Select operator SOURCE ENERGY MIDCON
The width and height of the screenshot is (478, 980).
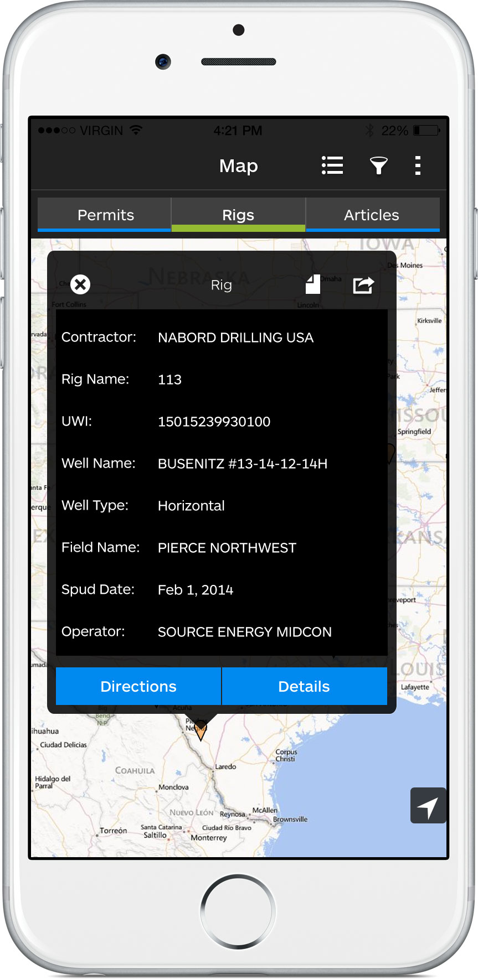point(245,632)
